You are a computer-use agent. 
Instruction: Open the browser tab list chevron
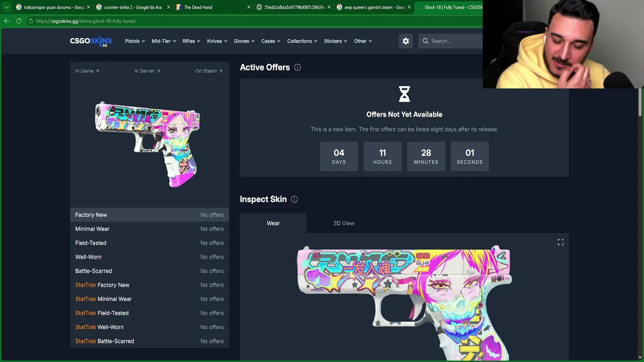coord(7,7)
